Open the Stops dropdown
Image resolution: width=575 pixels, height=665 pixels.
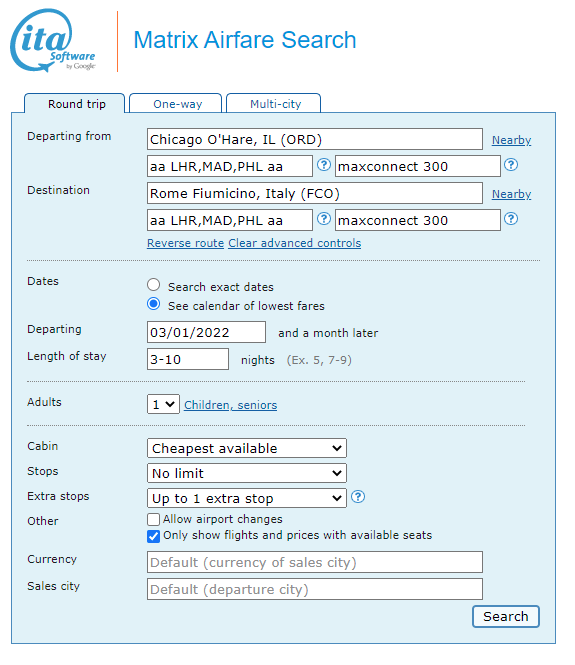(247, 473)
